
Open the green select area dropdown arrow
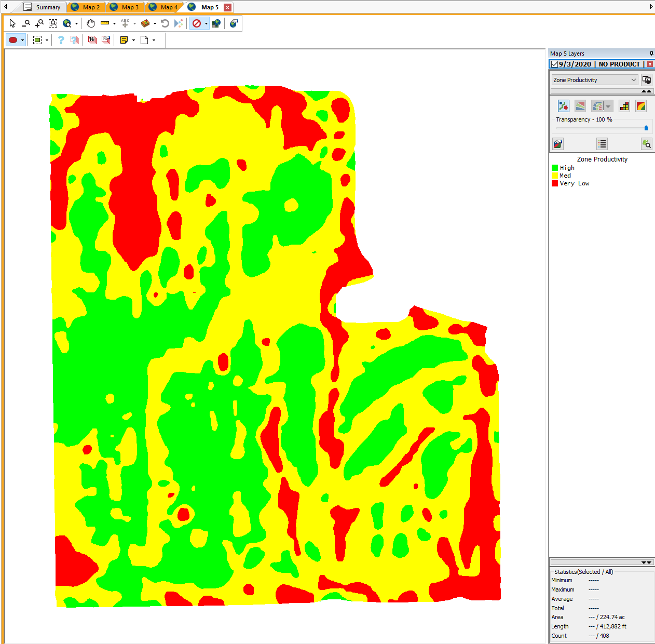[47, 40]
